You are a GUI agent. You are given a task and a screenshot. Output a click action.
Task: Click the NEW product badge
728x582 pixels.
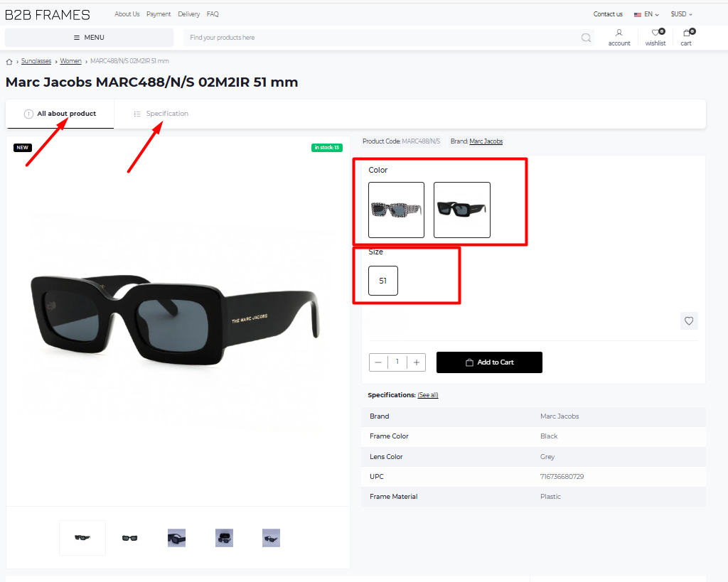(22, 148)
